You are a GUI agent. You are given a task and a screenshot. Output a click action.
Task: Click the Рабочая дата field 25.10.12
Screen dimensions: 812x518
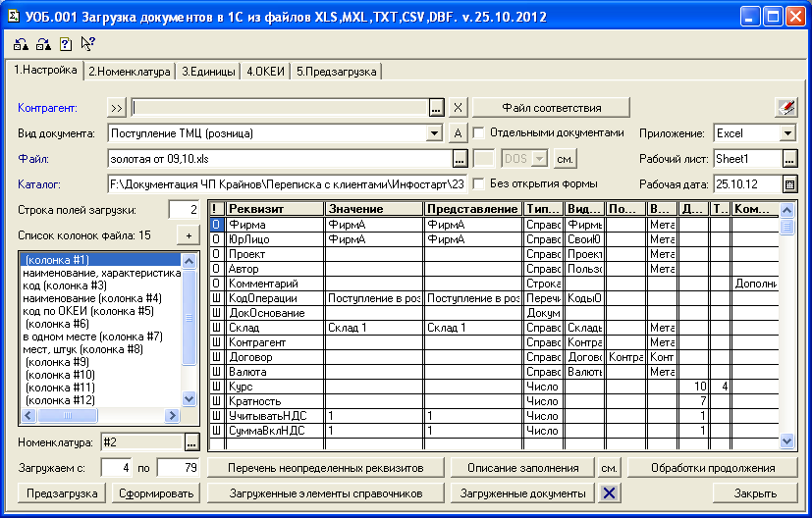747,183
